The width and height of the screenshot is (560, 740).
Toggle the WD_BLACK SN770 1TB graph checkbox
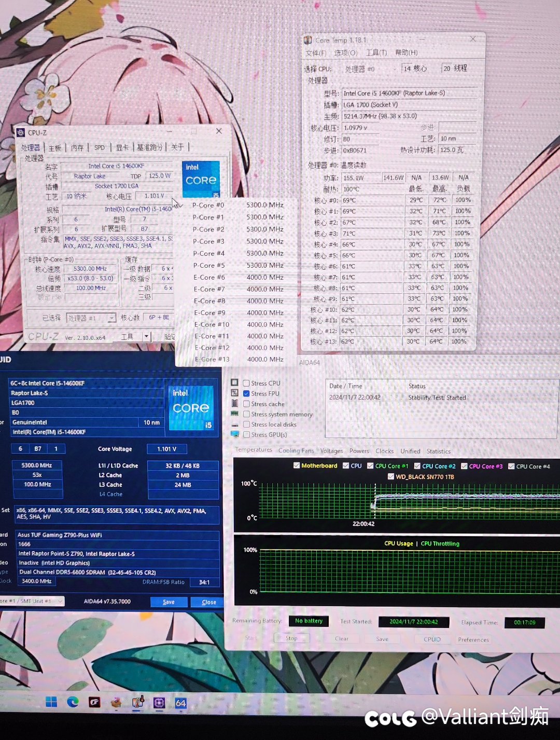click(390, 476)
